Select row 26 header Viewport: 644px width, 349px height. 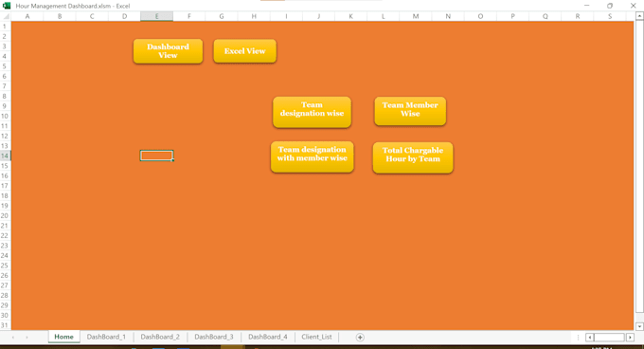(5, 275)
